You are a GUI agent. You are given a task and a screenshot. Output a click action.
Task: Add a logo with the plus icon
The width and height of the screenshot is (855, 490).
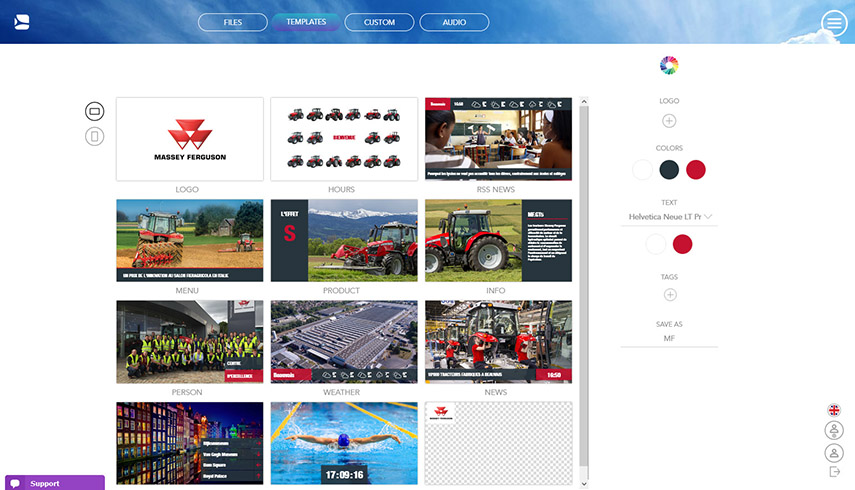click(x=669, y=120)
